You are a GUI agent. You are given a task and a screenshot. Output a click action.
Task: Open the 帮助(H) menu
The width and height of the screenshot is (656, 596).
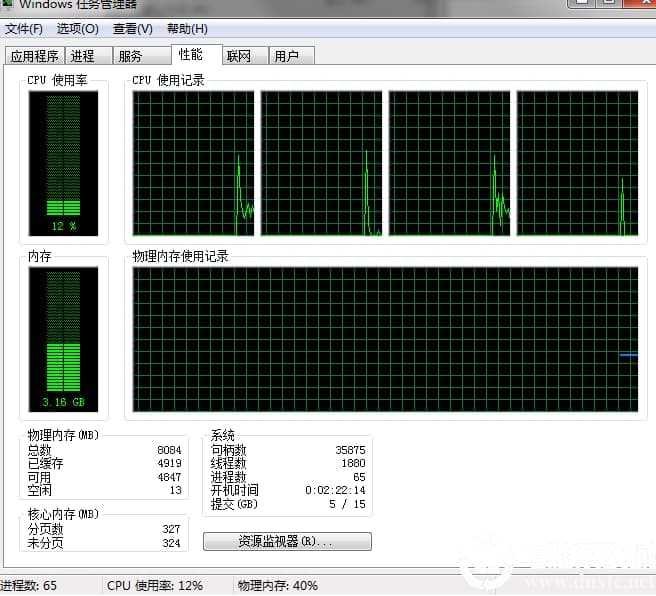point(187,29)
